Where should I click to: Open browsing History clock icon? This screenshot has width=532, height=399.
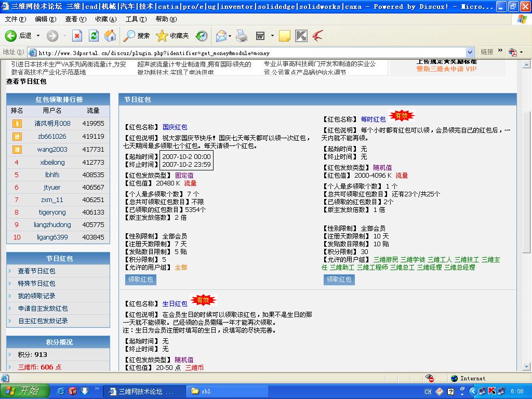(202, 36)
